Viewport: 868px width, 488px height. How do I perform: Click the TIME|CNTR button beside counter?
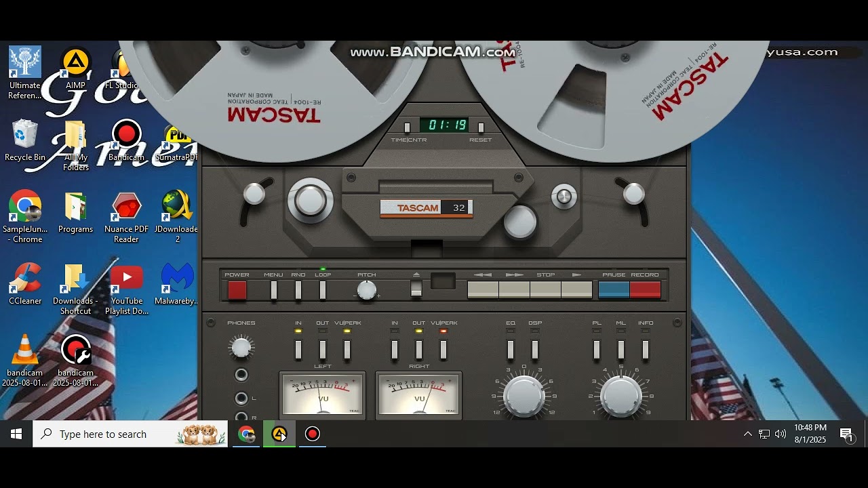[x=407, y=127]
